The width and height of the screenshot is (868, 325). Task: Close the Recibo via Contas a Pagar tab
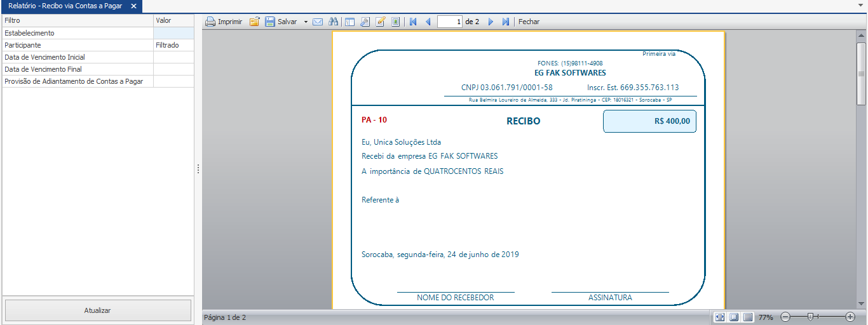click(133, 6)
